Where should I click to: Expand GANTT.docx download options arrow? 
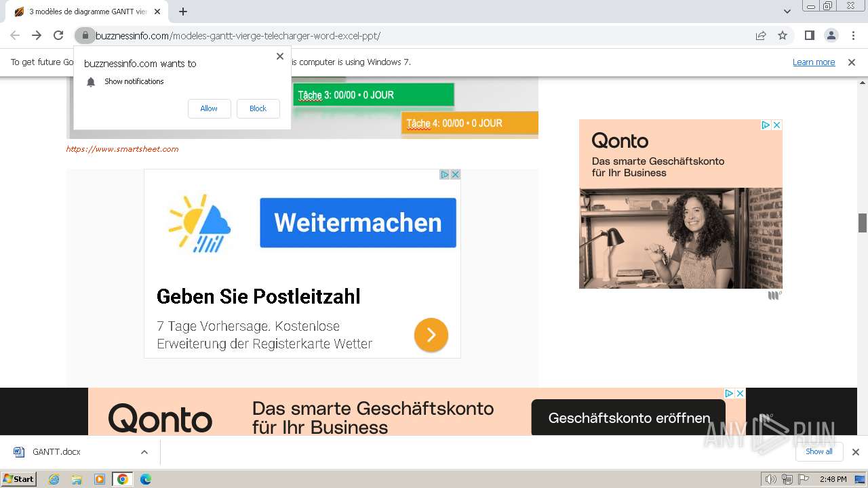144,452
